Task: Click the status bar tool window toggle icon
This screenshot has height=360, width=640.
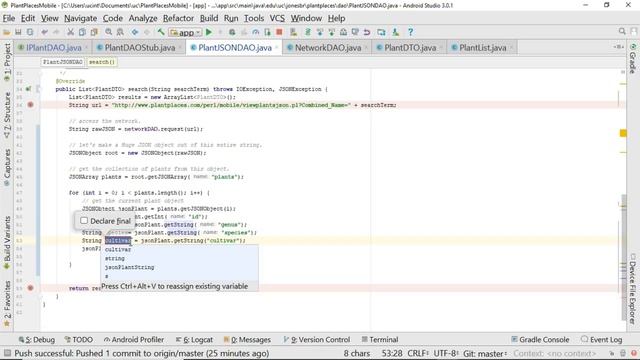Action: pyautogui.click(x=7, y=353)
